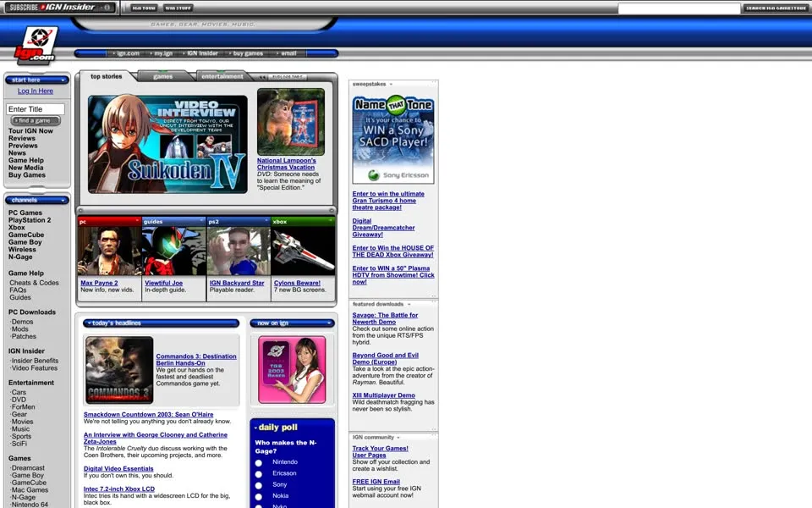
Task: Expand the channels menu arrow
Action: tap(63, 200)
